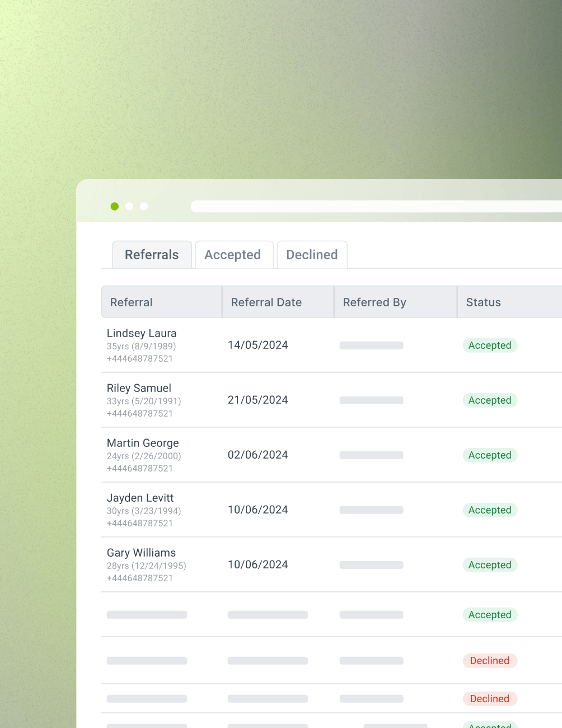Viewport: 562px width, 728px height.
Task: Open the Declined tab
Action: tap(312, 255)
